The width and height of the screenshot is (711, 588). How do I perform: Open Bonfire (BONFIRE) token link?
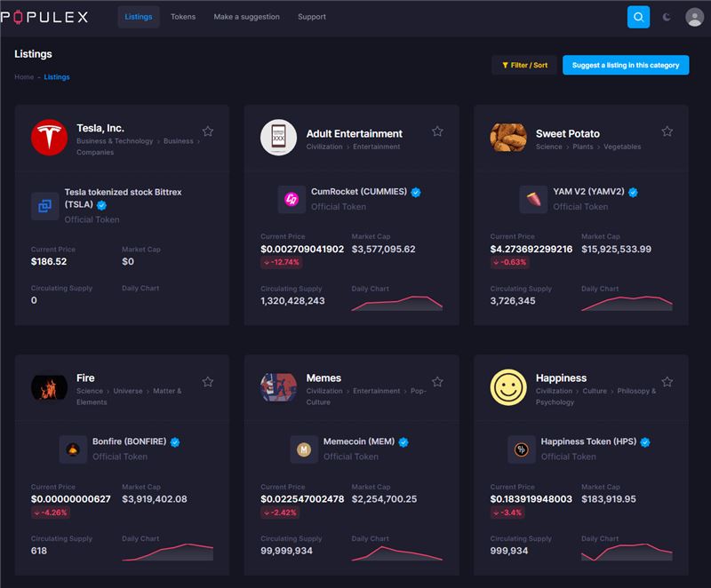pos(129,441)
